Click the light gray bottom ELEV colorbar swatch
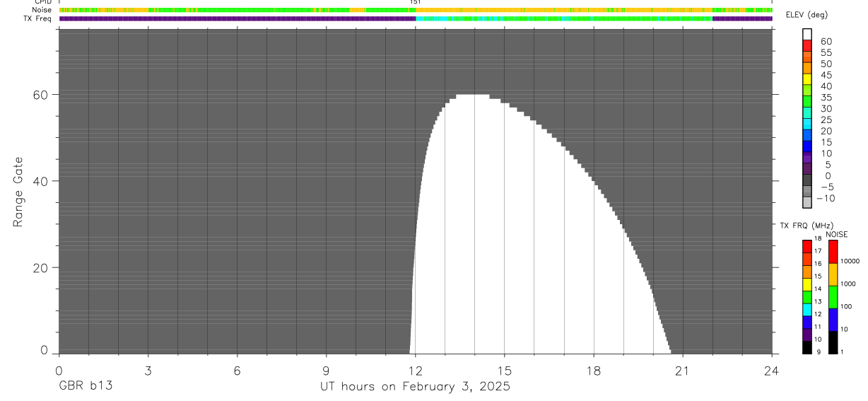Image resolution: width=868 pixels, height=401 pixels. 807,202
